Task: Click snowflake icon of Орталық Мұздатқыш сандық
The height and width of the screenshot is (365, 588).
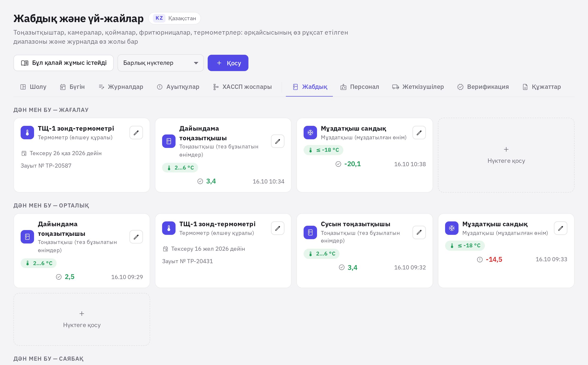Action: (x=452, y=228)
